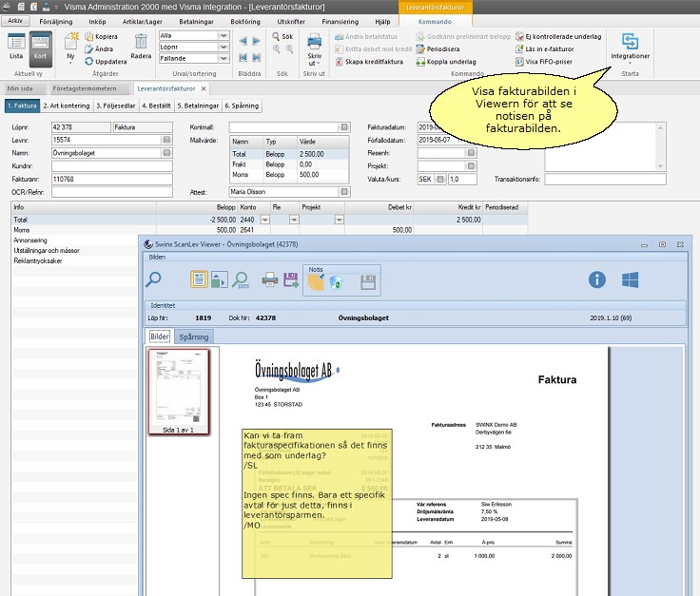The image size is (700, 596).
Task: Open Attest lookup button
Action: click(x=344, y=191)
